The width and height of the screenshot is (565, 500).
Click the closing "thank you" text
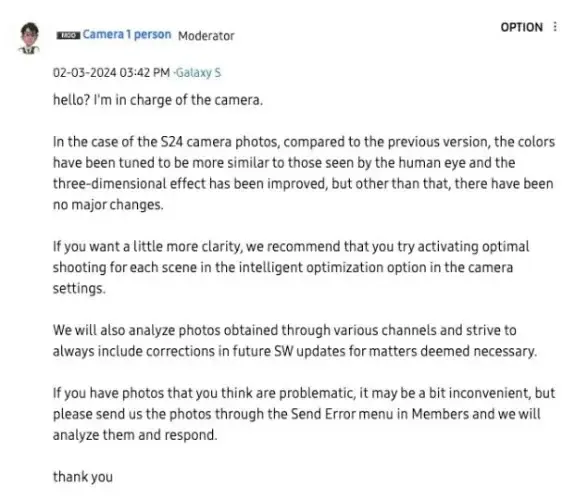pyautogui.click(x=83, y=477)
